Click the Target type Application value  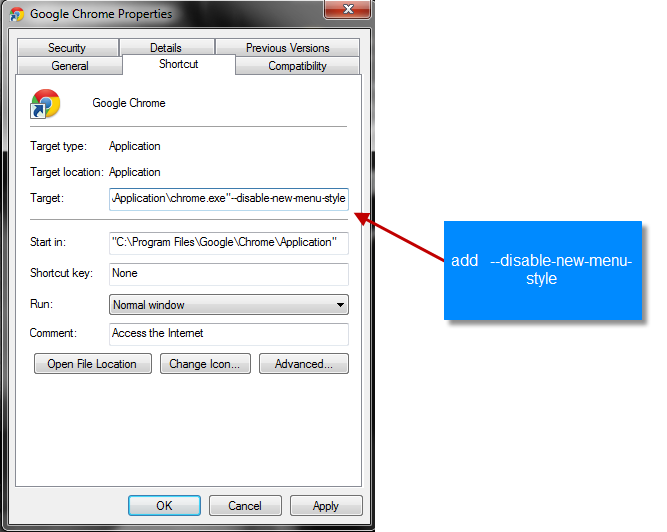[134, 146]
